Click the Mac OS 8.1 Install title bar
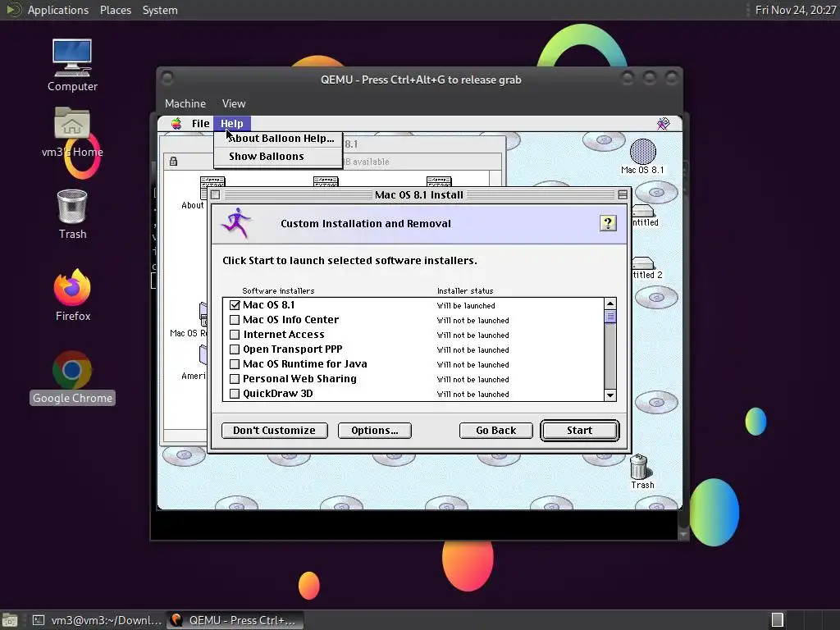Viewport: 840px width, 630px height. click(419, 195)
